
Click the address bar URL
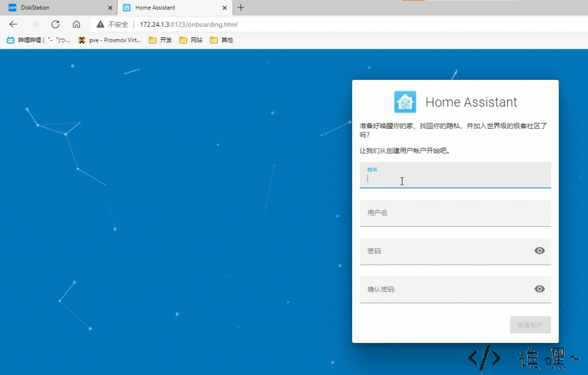click(x=188, y=24)
